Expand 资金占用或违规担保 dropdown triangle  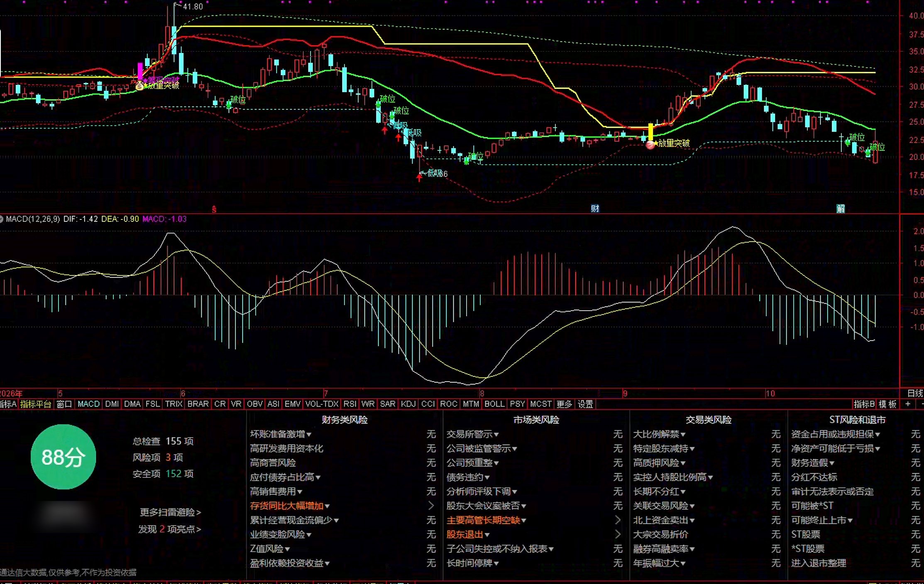pyautogui.click(x=878, y=435)
